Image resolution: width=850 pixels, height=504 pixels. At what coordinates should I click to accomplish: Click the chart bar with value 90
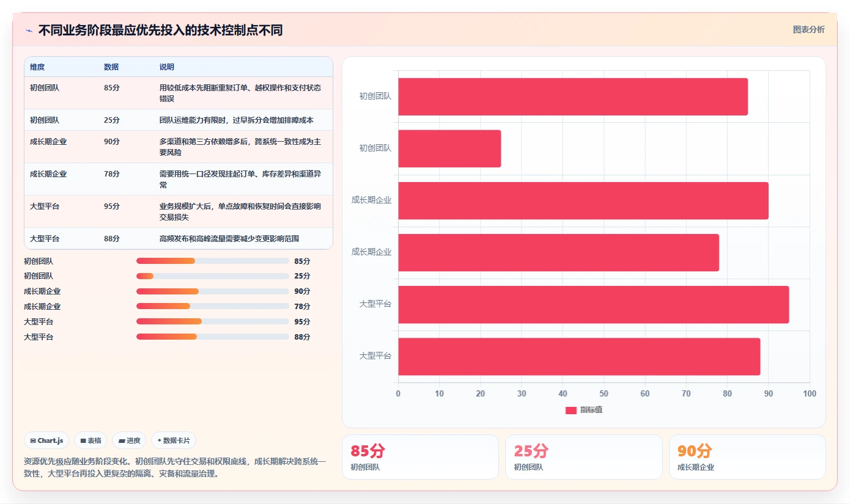click(x=583, y=200)
